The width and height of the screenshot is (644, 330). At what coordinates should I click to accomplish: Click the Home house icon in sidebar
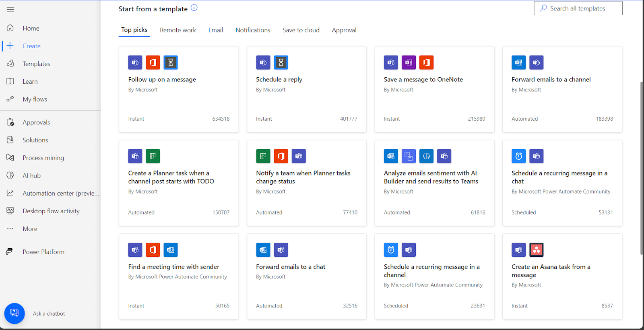(10, 28)
